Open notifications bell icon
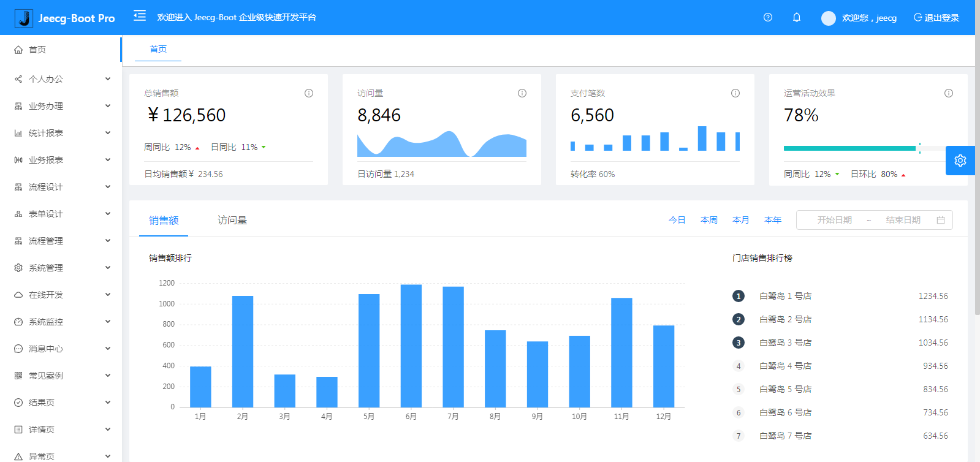980x462 pixels. coord(797,17)
